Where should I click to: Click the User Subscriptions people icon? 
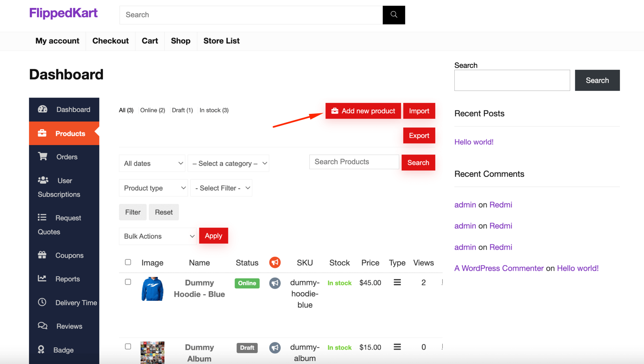click(x=43, y=180)
